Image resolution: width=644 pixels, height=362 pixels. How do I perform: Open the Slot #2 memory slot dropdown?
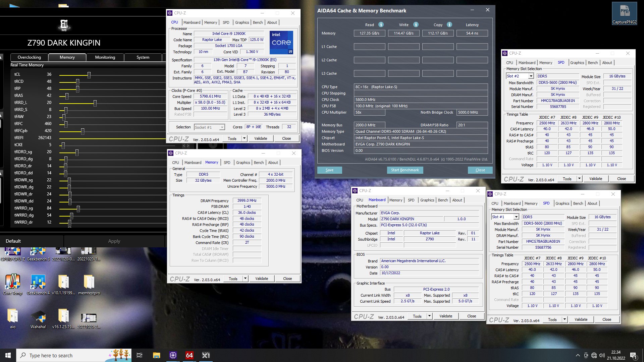[531, 76]
